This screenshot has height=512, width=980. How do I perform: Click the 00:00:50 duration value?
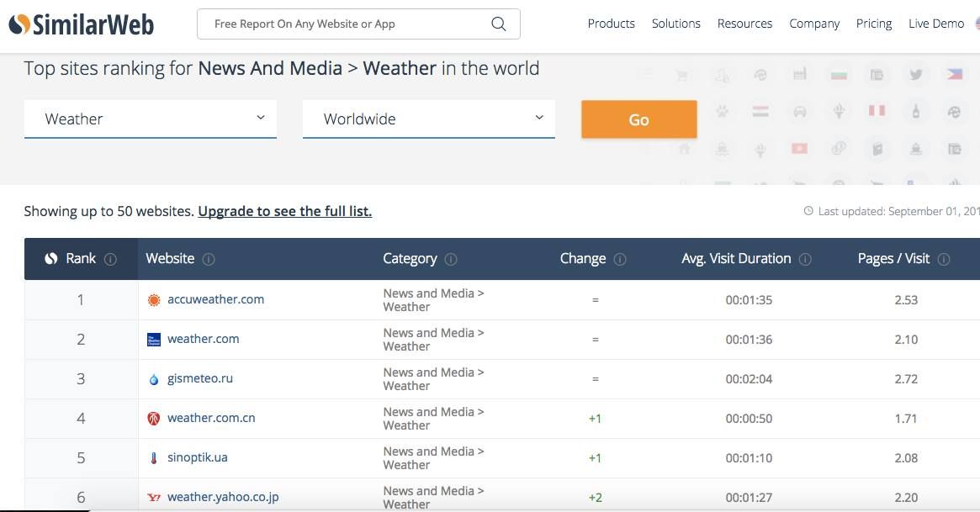tap(749, 419)
